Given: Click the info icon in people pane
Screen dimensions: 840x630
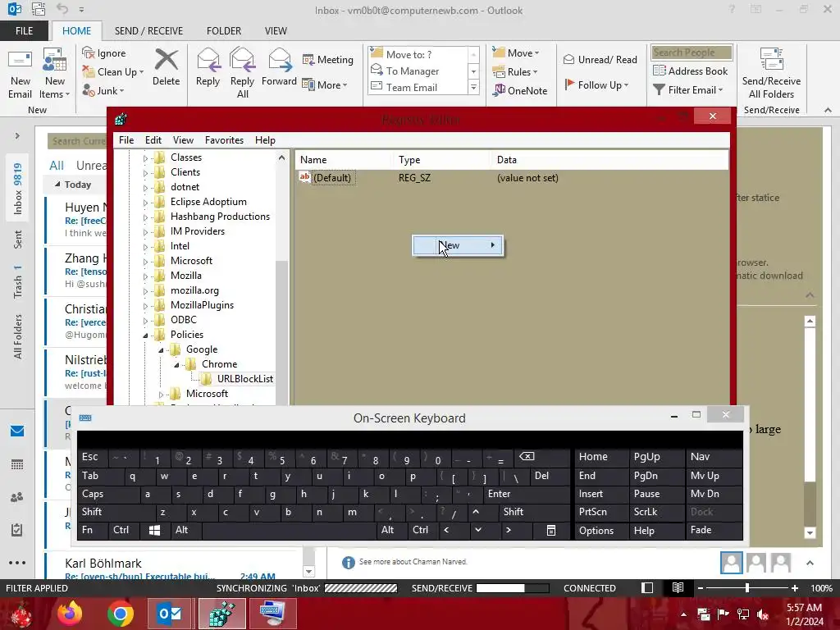Looking at the screenshot, I should pyautogui.click(x=348, y=562).
